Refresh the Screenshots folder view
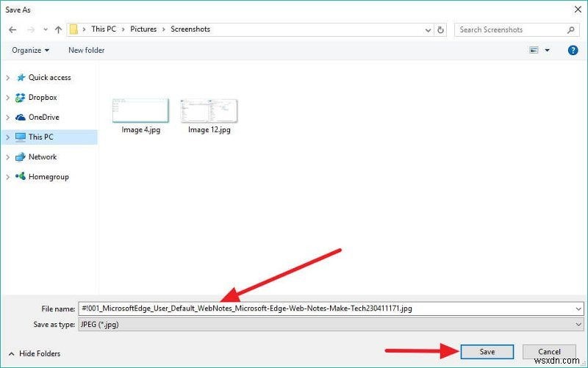The image size is (588, 368). pos(440,29)
